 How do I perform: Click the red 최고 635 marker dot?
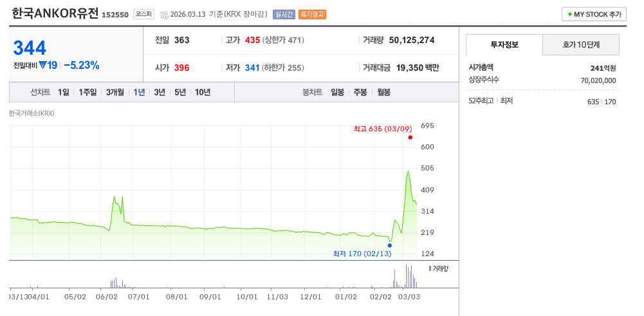(x=410, y=137)
